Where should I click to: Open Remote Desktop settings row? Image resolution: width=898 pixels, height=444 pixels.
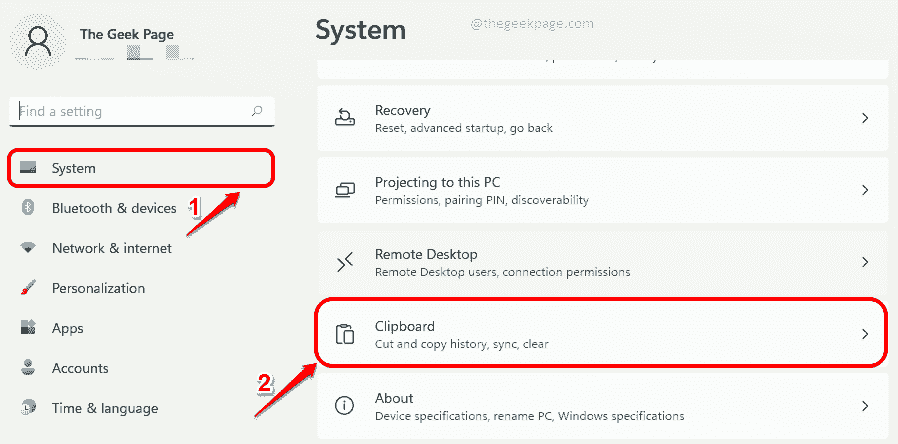point(600,262)
